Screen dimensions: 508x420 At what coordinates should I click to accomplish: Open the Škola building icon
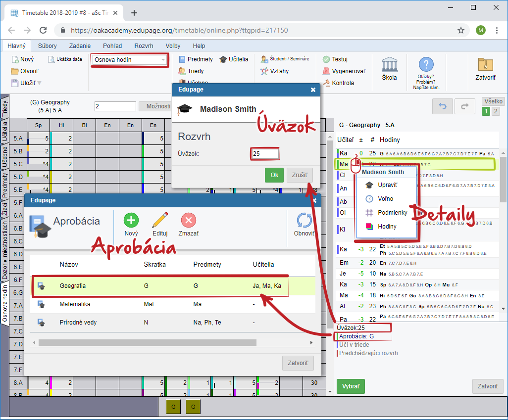click(x=389, y=66)
